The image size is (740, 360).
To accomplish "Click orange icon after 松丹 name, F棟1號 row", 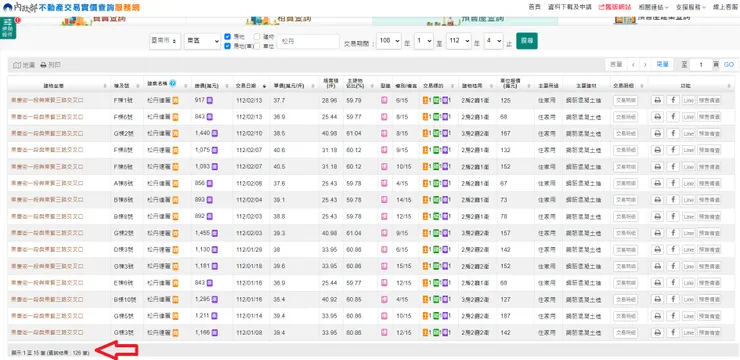I will 176,100.
